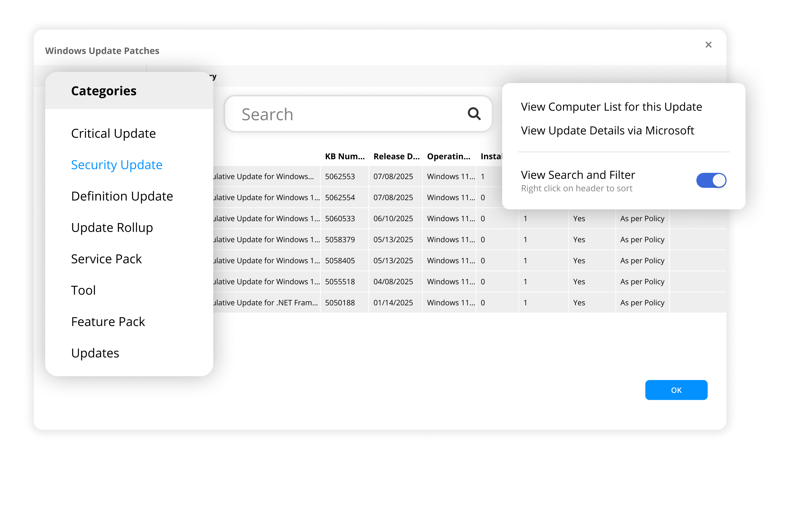Close the Windows Update Patches dialog

coord(708,45)
